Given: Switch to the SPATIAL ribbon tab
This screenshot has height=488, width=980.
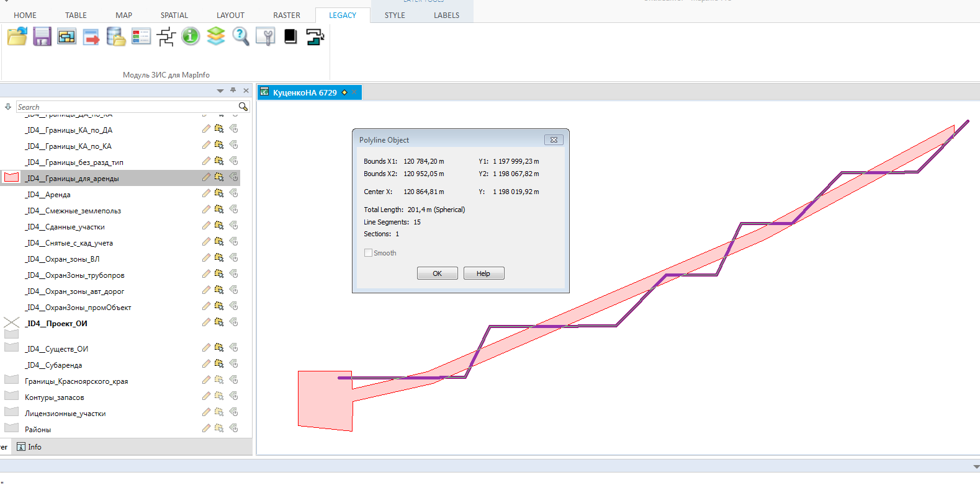Looking at the screenshot, I should [x=174, y=15].
